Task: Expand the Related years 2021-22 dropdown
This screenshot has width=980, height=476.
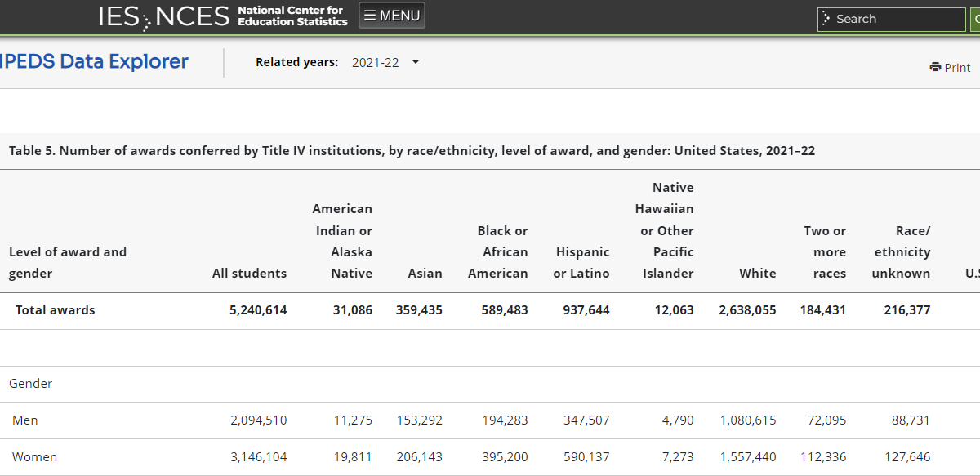Action: point(385,62)
